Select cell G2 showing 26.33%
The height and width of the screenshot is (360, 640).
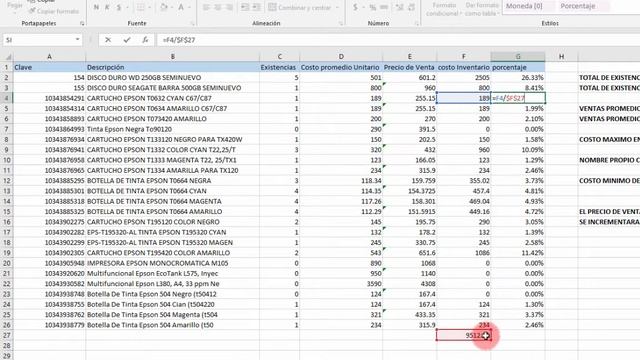point(518,78)
